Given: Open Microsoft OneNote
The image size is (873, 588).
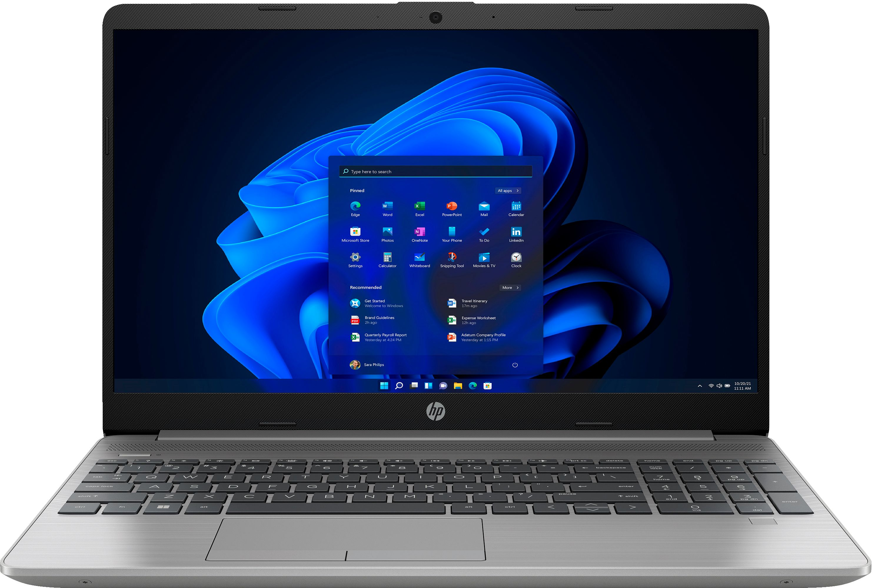Looking at the screenshot, I should click(420, 236).
